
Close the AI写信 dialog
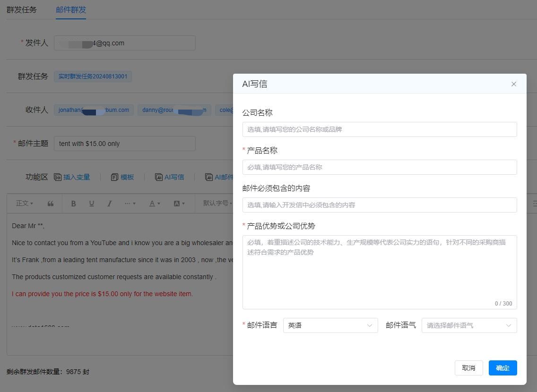(x=513, y=84)
